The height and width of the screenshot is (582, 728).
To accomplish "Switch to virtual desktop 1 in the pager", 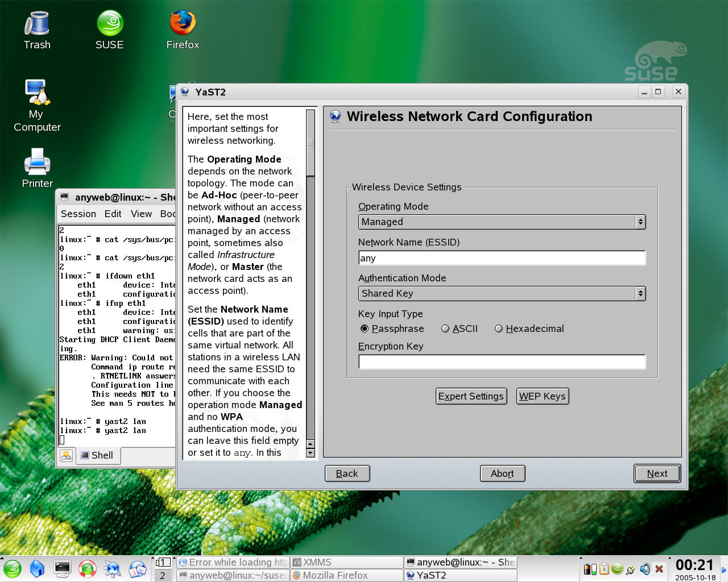I will 163,562.
